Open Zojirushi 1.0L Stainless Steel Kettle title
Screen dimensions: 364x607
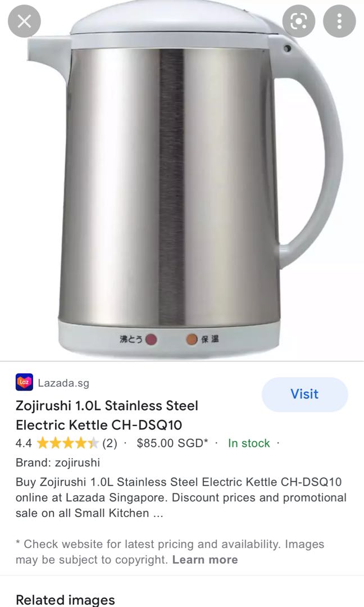(107, 415)
